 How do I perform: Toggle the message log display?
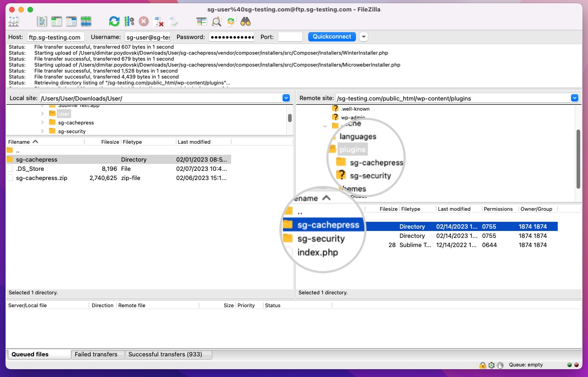click(x=42, y=21)
